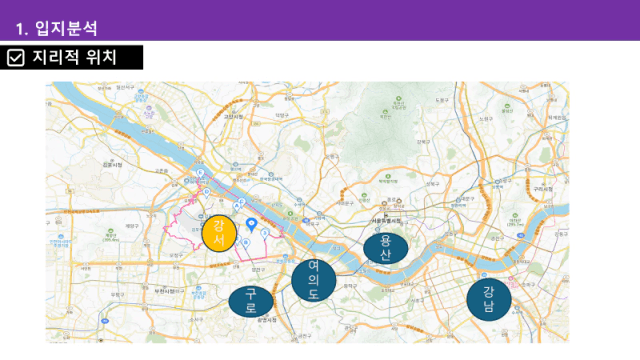Screen dimensions: 640x360
Task: Select the yellow 강서 circle marker
Action: point(219,233)
